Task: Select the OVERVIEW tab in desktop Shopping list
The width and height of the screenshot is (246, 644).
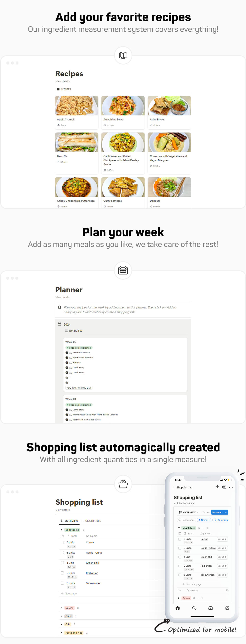Action: click(69, 521)
